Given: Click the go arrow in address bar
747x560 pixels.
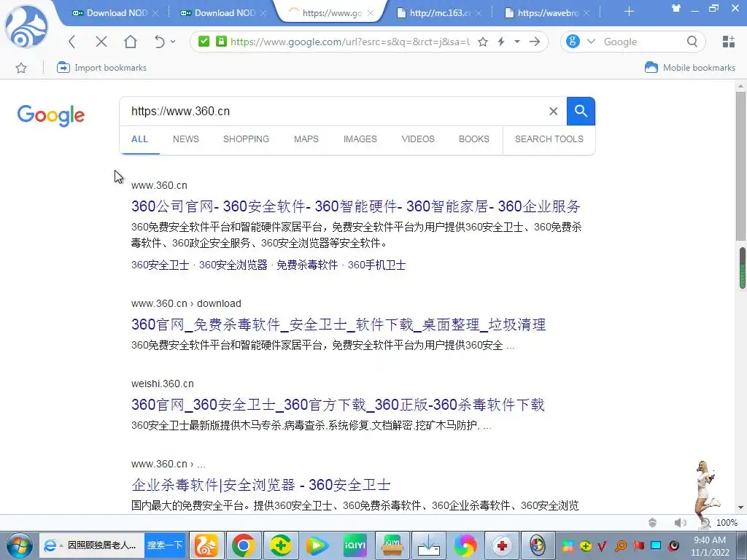Looking at the screenshot, I should (x=535, y=42).
